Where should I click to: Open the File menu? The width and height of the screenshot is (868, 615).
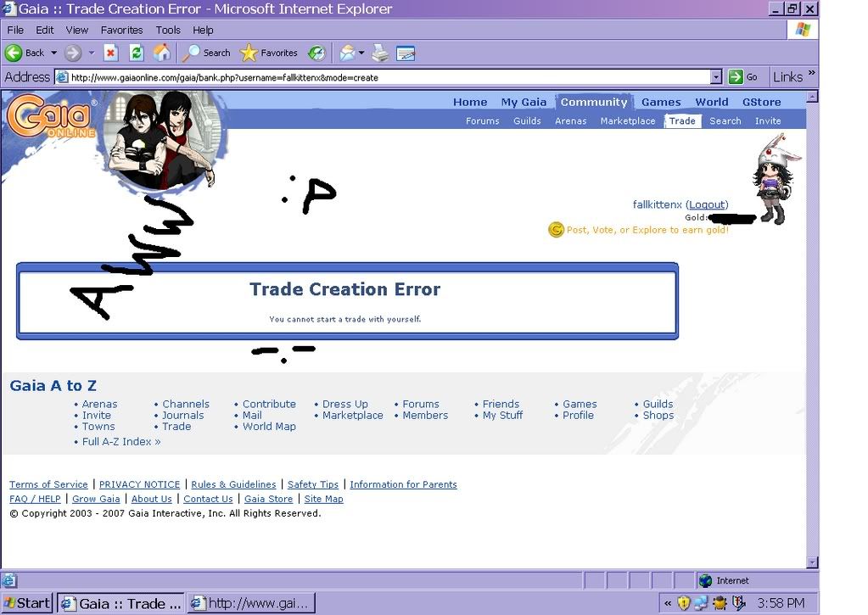(15, 30)
